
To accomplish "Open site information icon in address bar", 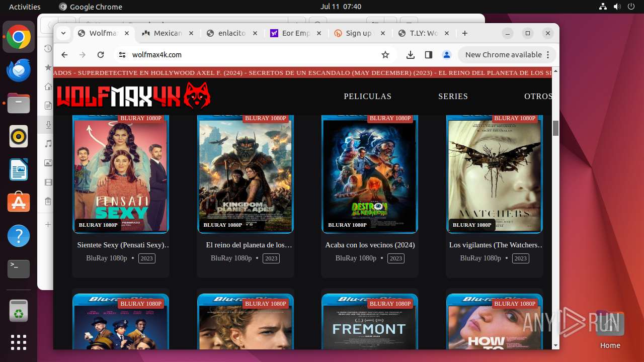I will point(122,55).
